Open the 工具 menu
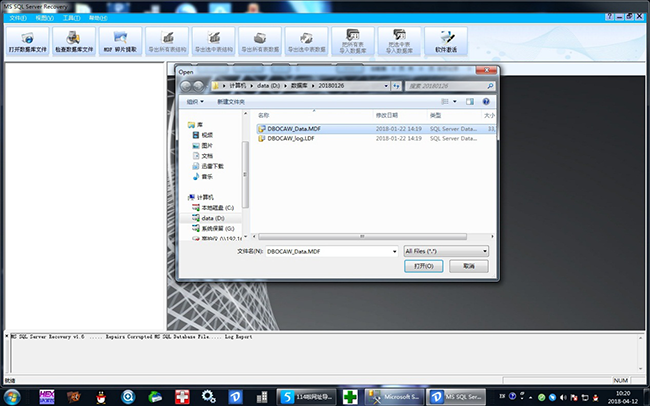The width and height of the screenshot is (650, 406). [71, 18]
